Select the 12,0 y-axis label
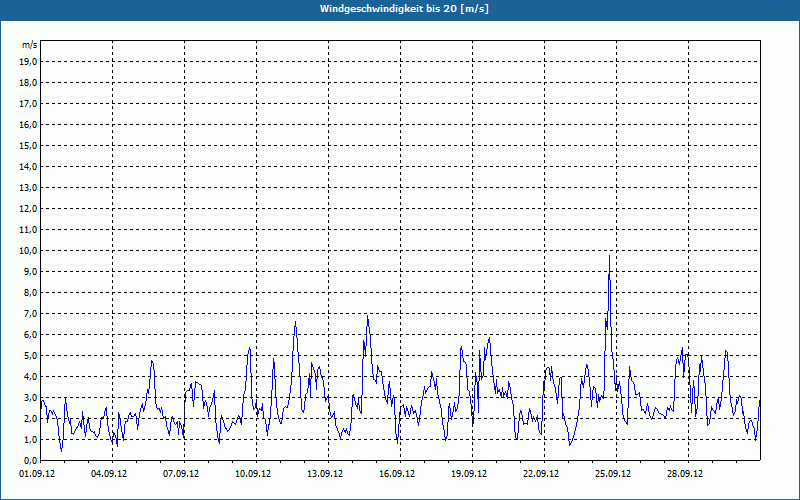Viewport: 800px width, 500px height. point(28,209)
